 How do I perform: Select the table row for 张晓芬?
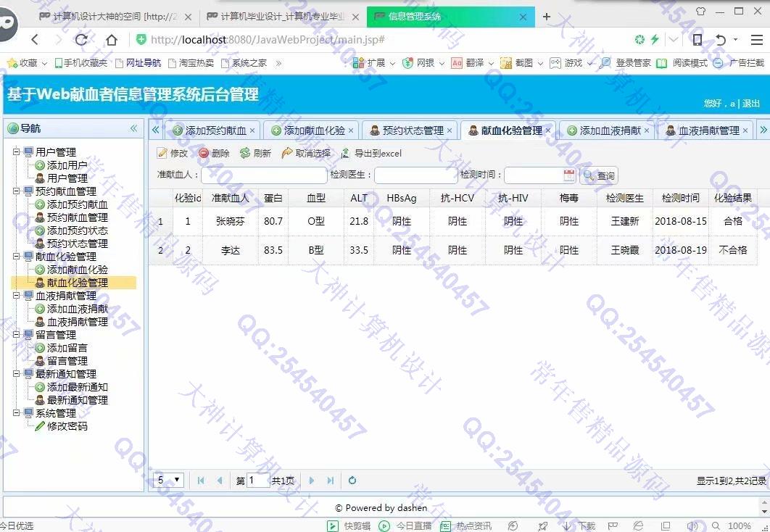pyautogui.click(x=452, y=221)
